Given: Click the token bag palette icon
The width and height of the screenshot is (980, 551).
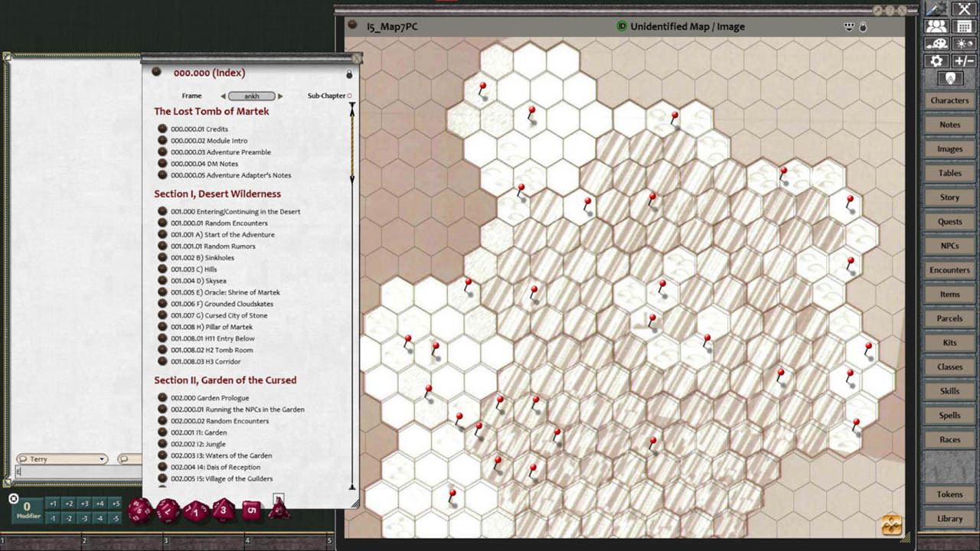Looking at the screenshot, I should pos(936,44).
